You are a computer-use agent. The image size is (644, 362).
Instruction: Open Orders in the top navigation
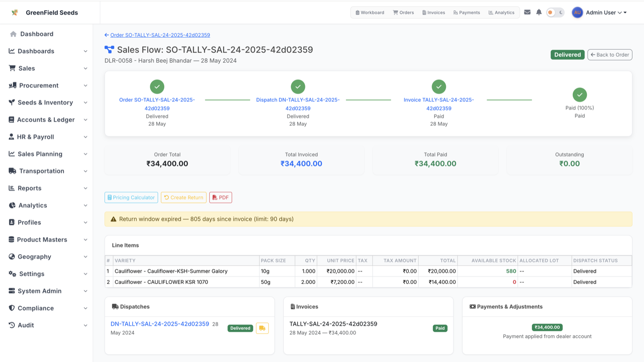[403, 12]
